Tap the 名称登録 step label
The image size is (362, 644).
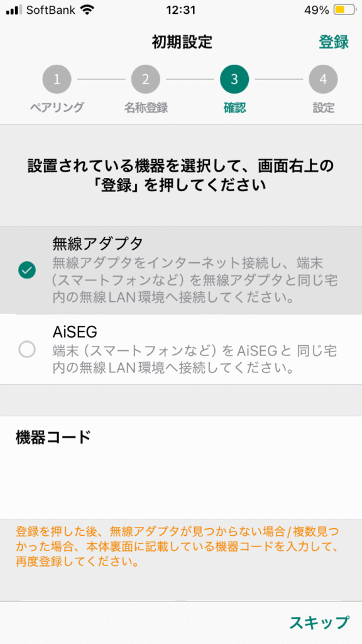tap(146, 108)
